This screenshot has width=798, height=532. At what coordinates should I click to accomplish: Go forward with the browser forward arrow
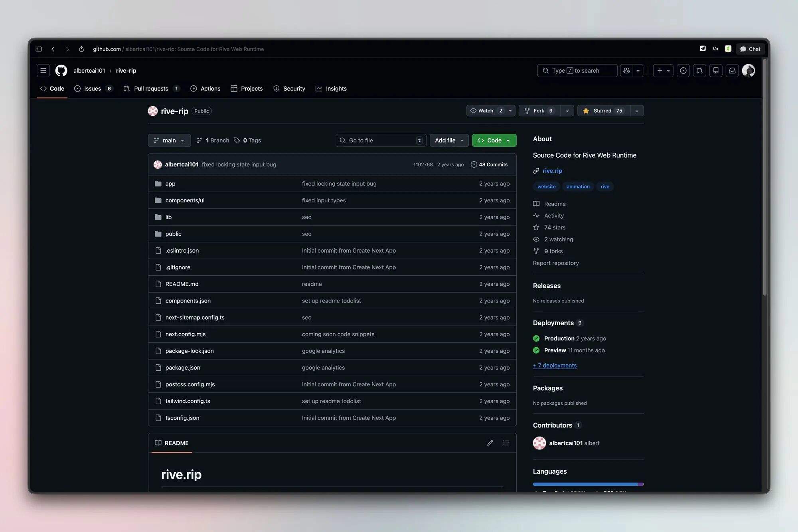pos(67,49)
